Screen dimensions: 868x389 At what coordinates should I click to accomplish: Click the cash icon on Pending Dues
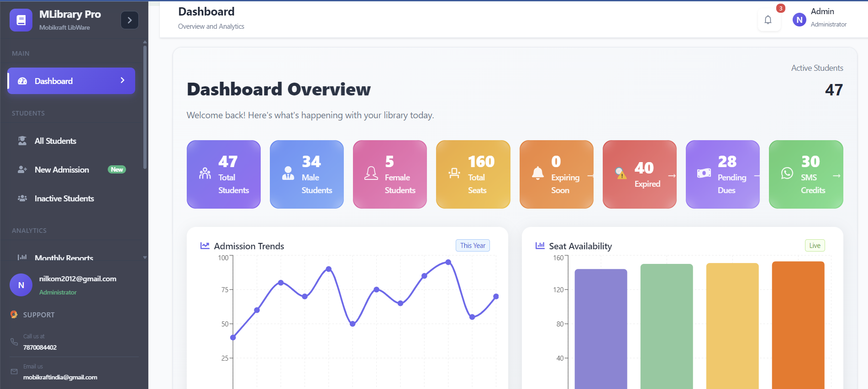pos(704,173)
